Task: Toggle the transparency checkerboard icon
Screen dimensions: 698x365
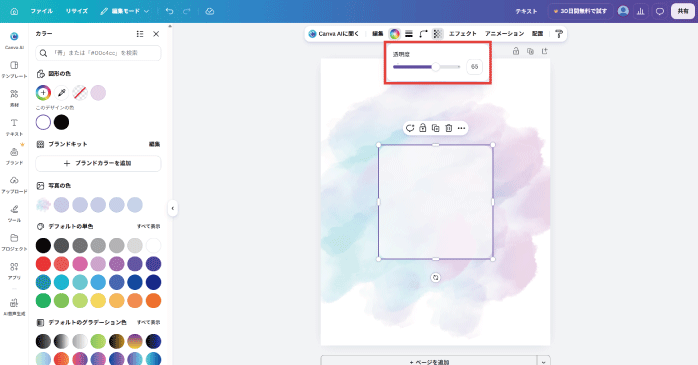Action: tap(438, 33)
